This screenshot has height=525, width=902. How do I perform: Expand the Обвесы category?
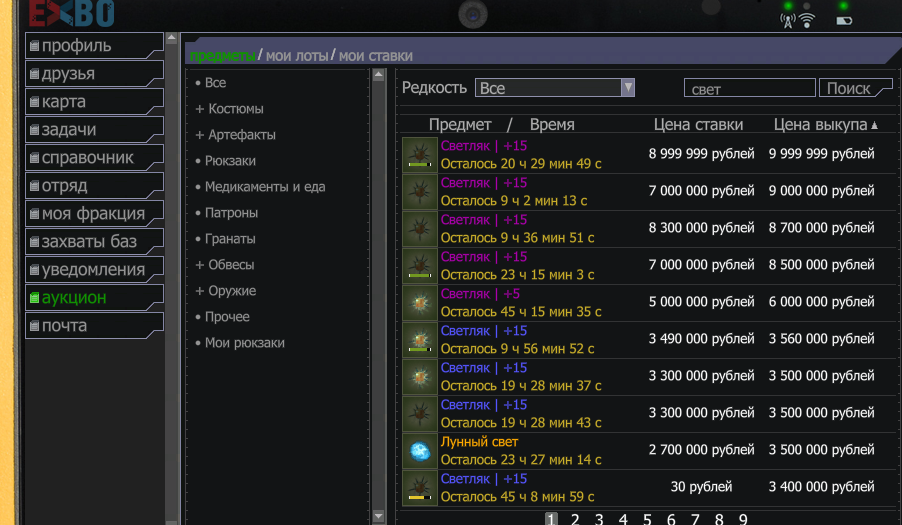pyautogui.click(x=225, y=265)
